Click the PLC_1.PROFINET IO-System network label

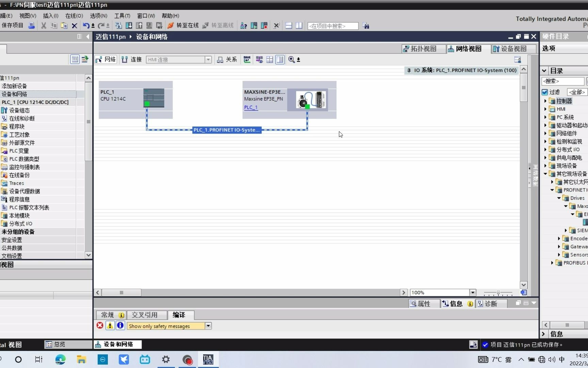pyautogui.click(x=227, y=130)
